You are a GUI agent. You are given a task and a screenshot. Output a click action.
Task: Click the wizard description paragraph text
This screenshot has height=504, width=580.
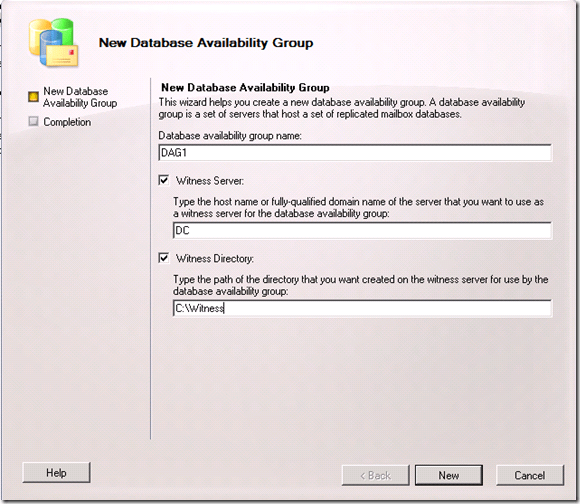tap(342, 108)
